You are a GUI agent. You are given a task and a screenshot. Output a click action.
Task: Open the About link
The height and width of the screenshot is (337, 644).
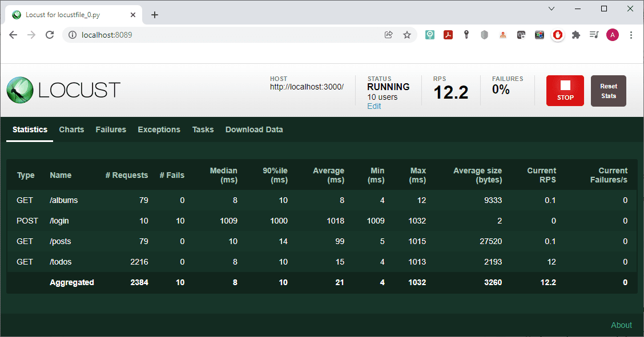621,325
